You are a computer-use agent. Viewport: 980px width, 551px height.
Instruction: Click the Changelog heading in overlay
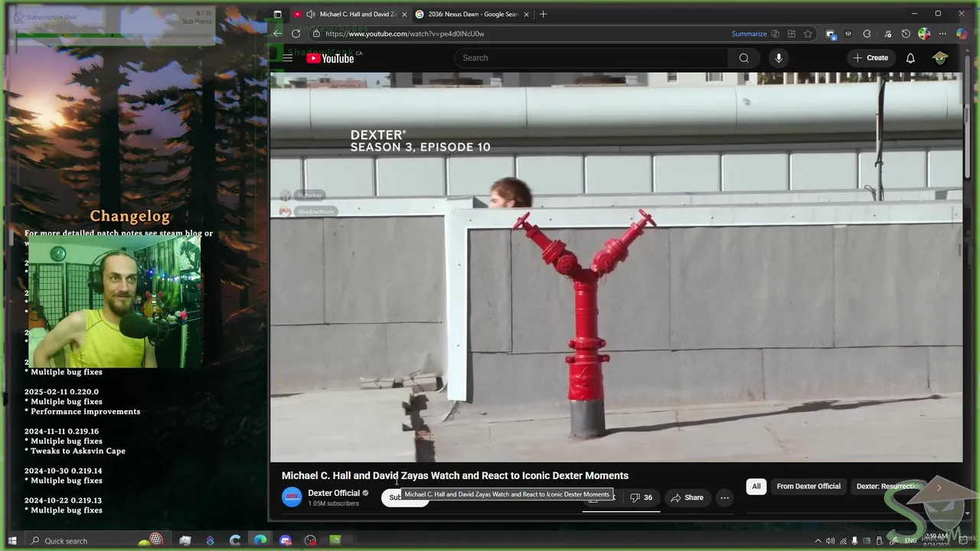click(129, 217)
